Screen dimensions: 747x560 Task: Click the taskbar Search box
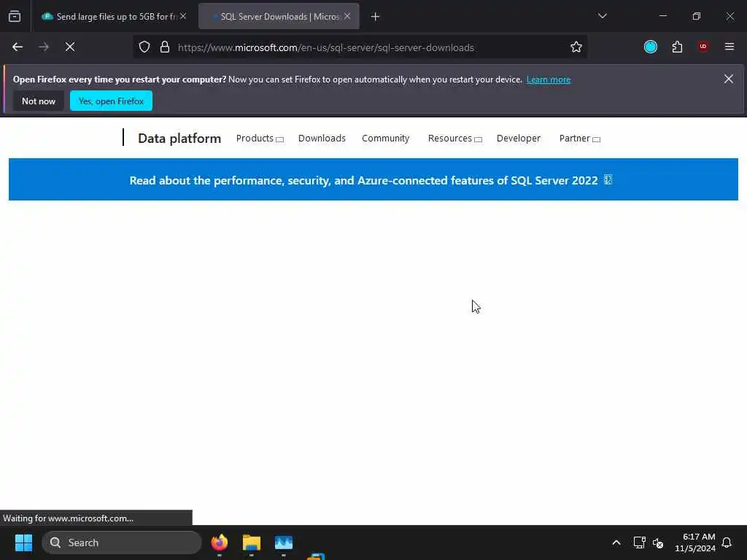(x=122, y=542)
